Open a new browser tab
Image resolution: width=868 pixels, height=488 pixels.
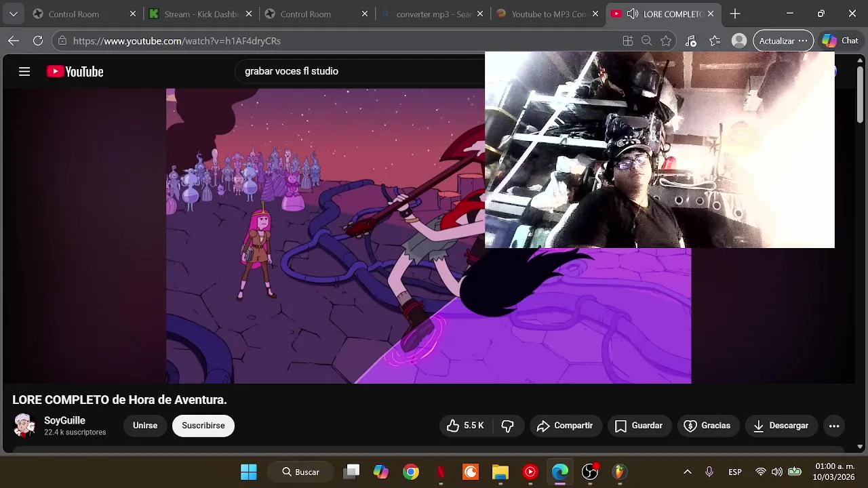[x=735, y=14]
